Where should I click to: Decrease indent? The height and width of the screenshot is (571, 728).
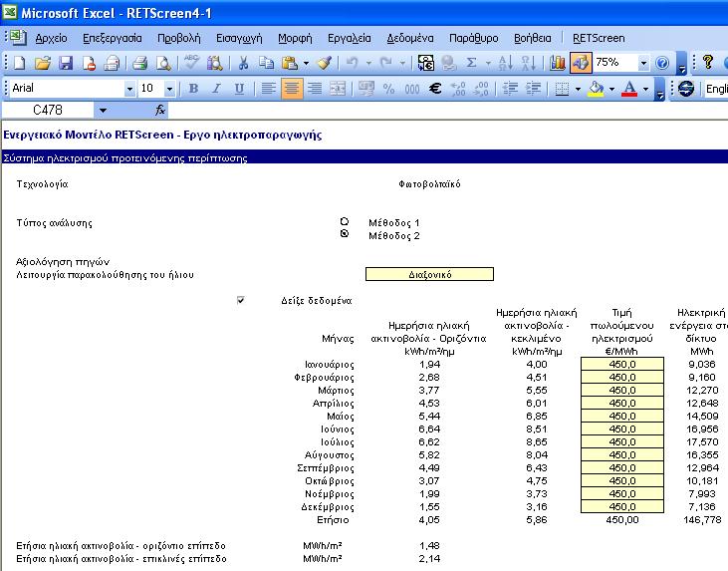tap(511, 89)
